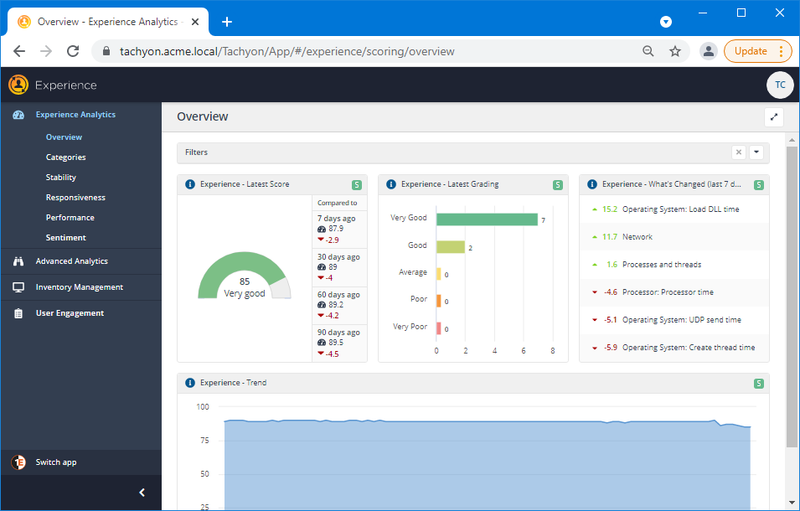Click info icon on Latest Grading tile

point(391,184)
